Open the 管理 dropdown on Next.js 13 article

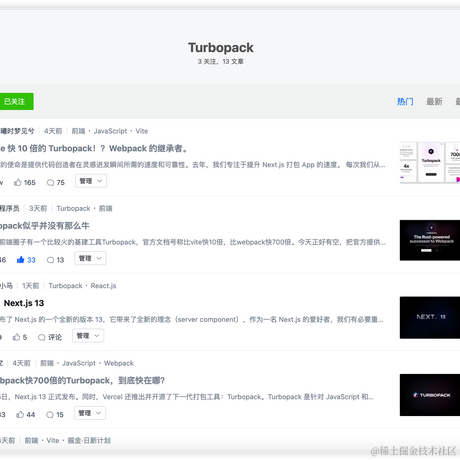click(x=88, y=336)
